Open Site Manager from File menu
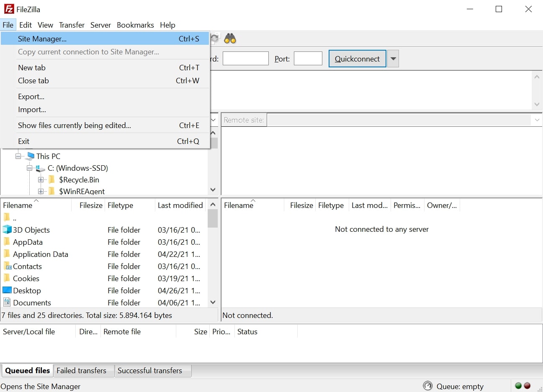 [105, 38]
